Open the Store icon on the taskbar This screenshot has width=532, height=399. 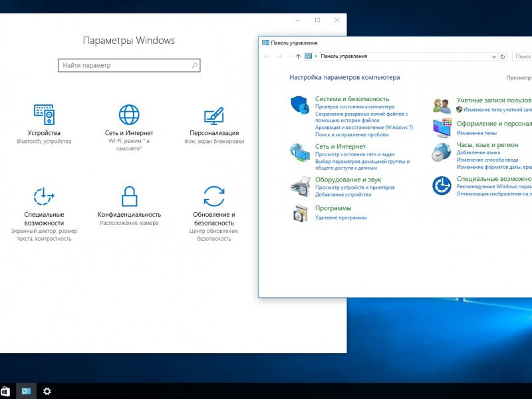[5, 391]
